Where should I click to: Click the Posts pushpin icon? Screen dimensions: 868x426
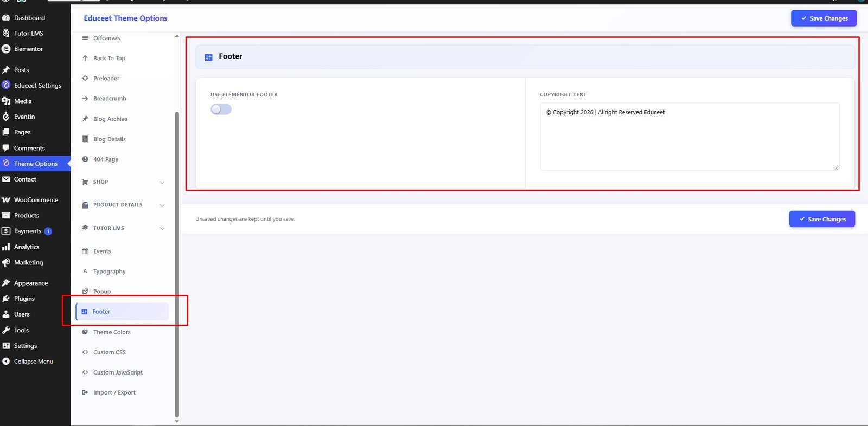click(x=6, y=70)
